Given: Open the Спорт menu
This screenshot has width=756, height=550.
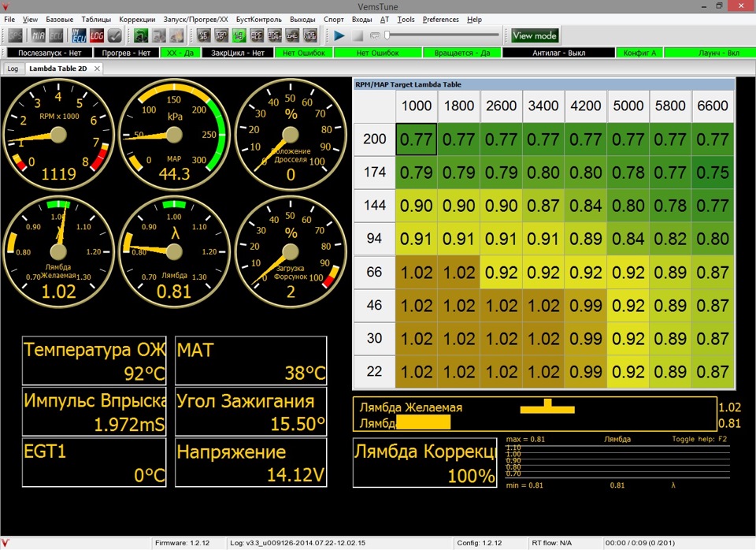Looking at the screenshot, I should click(x=334, y=19).
